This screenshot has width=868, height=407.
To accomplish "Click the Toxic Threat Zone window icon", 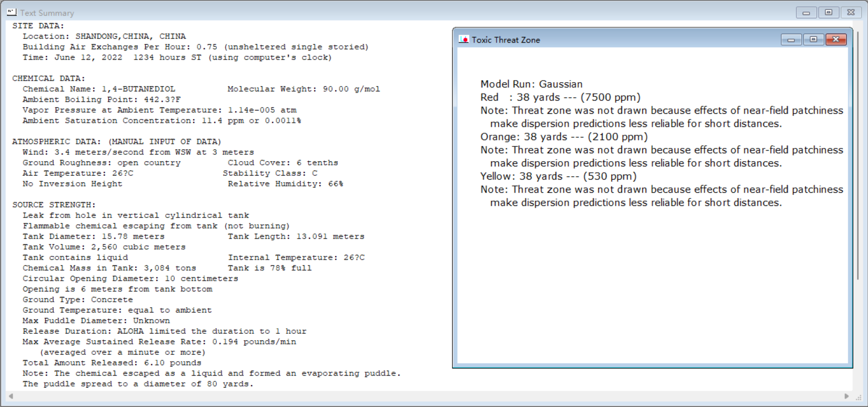I will click(x=463, y=39).
